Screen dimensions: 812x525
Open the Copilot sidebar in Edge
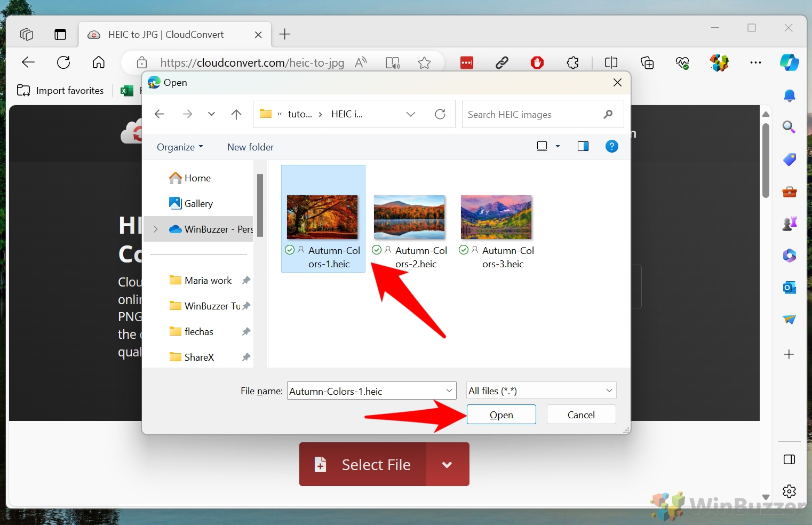tap(789, 62)
